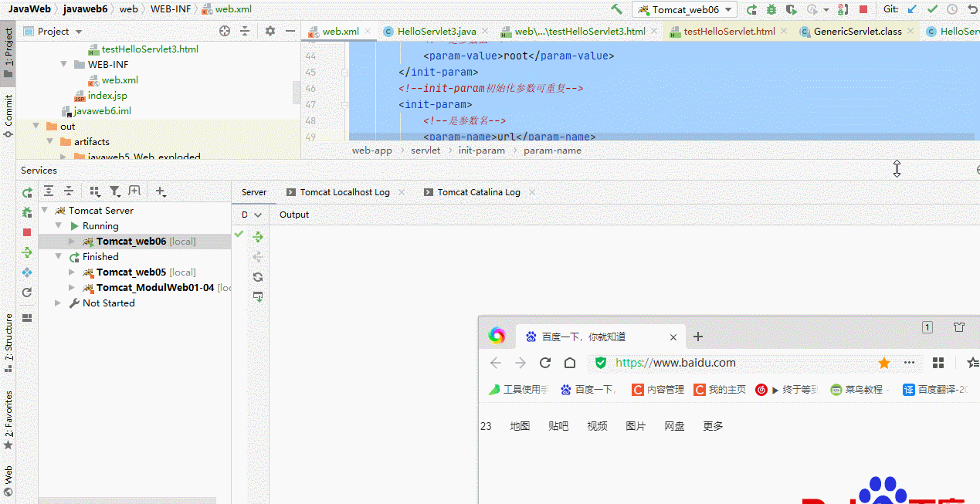980x504 pixels.
Task: Restart the Tomcat server from the Services toolbar
Action: tap(26, 191)
